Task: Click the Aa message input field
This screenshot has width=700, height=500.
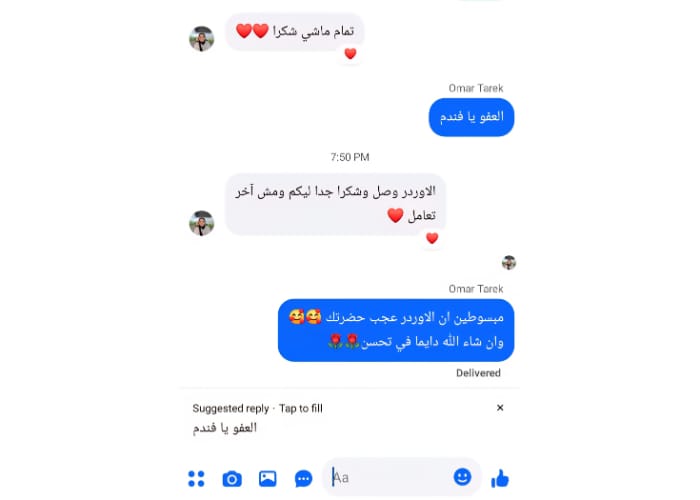Action: click(x=402, y=477)
